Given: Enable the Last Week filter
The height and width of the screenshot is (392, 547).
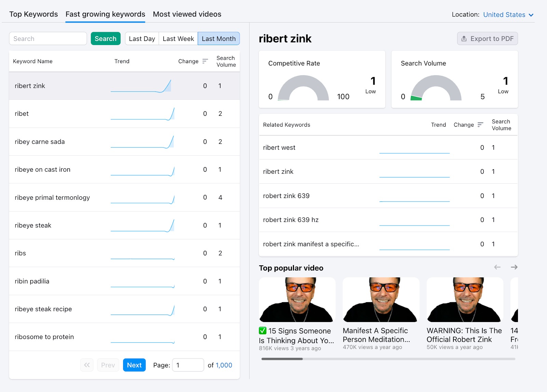Looking at the screenshot, I should (178, 39).
